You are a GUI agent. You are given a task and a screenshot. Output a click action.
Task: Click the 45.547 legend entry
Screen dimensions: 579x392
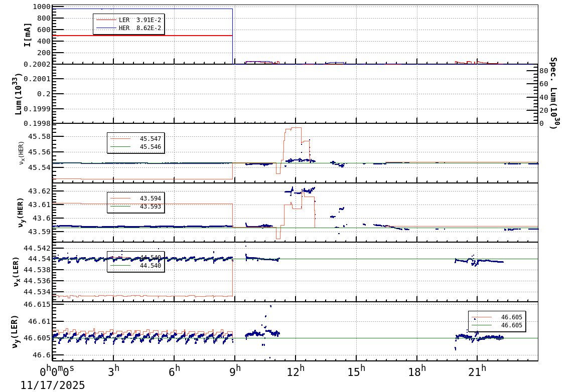click(x=135, y=139)
